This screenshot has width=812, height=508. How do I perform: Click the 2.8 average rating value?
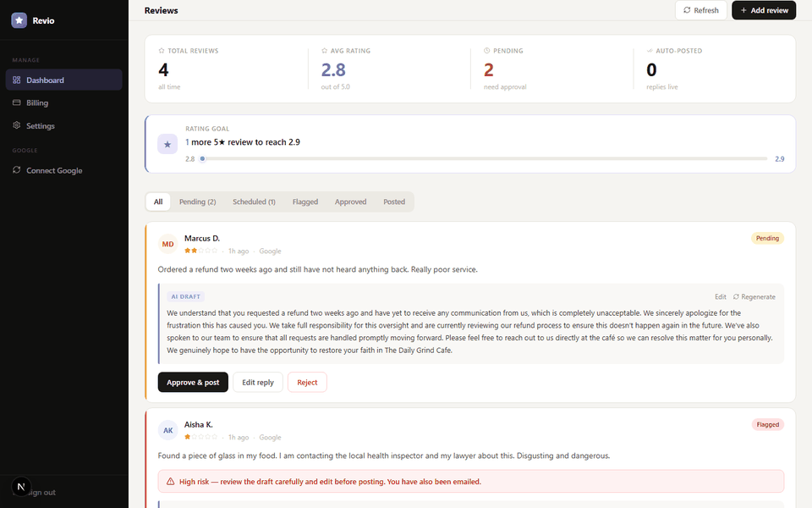pos(333,70)
